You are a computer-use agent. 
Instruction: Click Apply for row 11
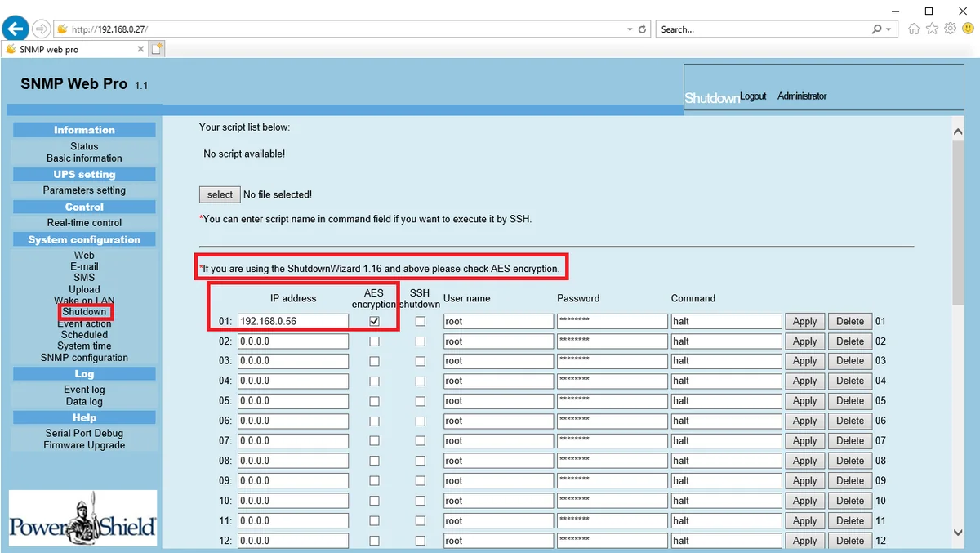(804, 520)
